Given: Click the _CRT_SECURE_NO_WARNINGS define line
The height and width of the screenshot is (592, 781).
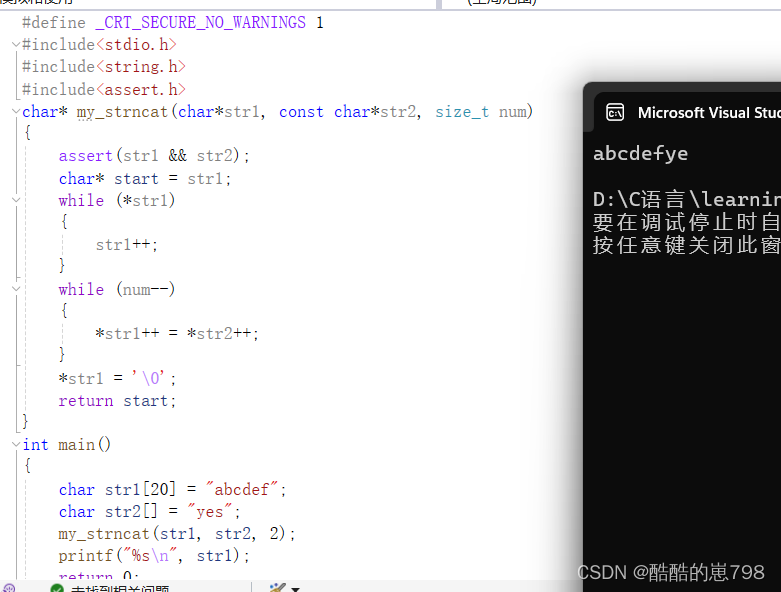Looking at the screenshot, I should [x=173, y=22].
